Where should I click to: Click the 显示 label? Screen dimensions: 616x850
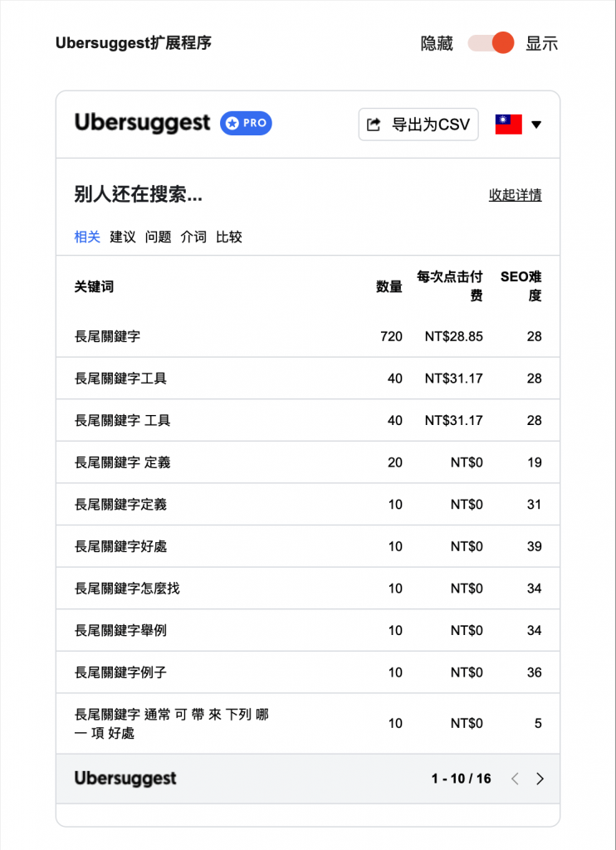point(542,43)
